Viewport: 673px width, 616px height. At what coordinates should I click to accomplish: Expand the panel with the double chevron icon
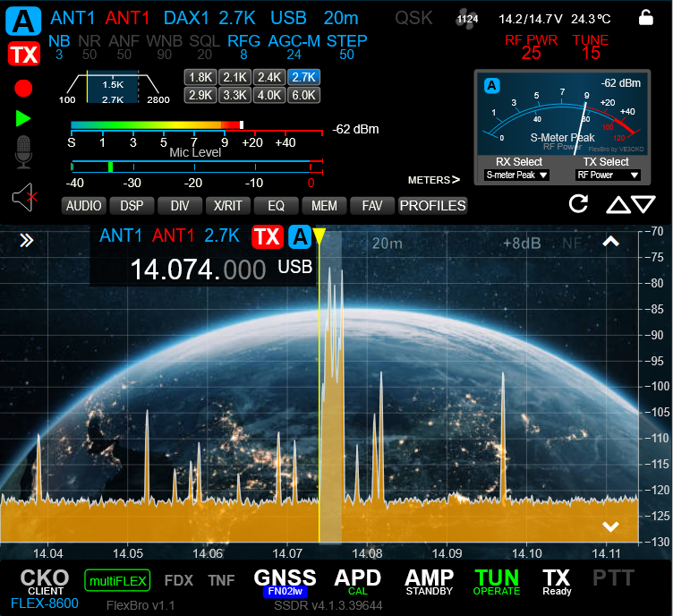pyautogui.click(x=27, y=240)
